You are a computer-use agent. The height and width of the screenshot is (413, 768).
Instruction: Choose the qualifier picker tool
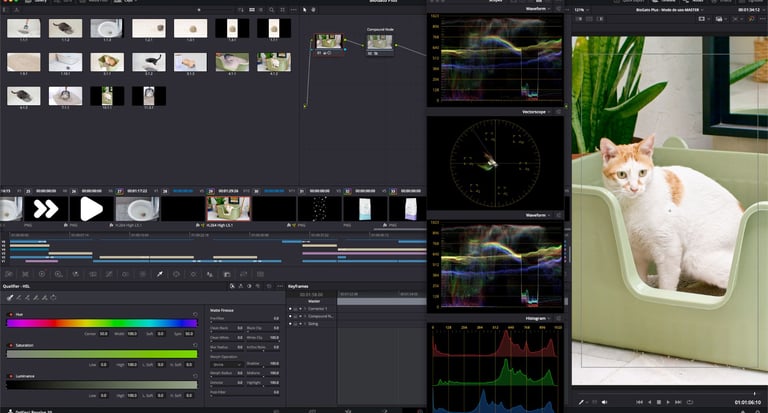(x=10, y=297)
